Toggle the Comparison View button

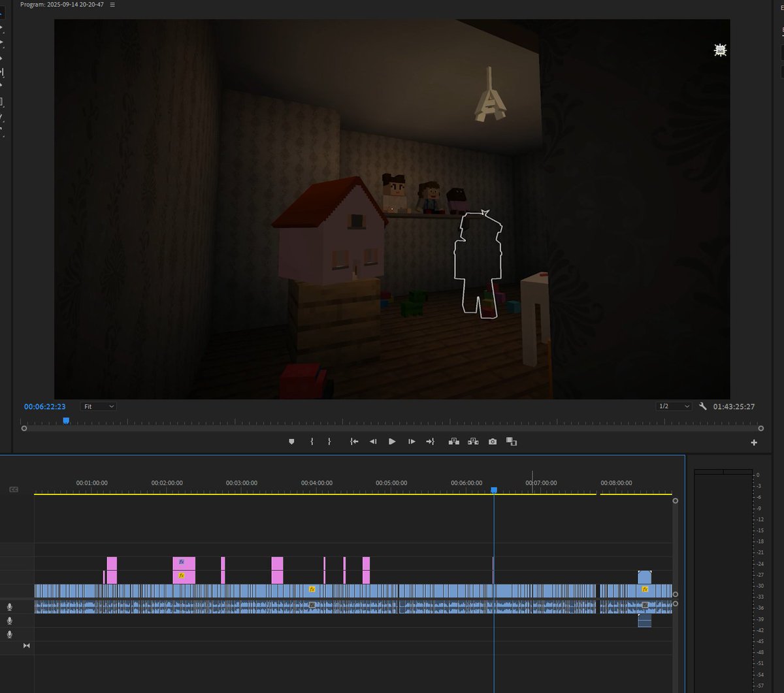point(512,442)
